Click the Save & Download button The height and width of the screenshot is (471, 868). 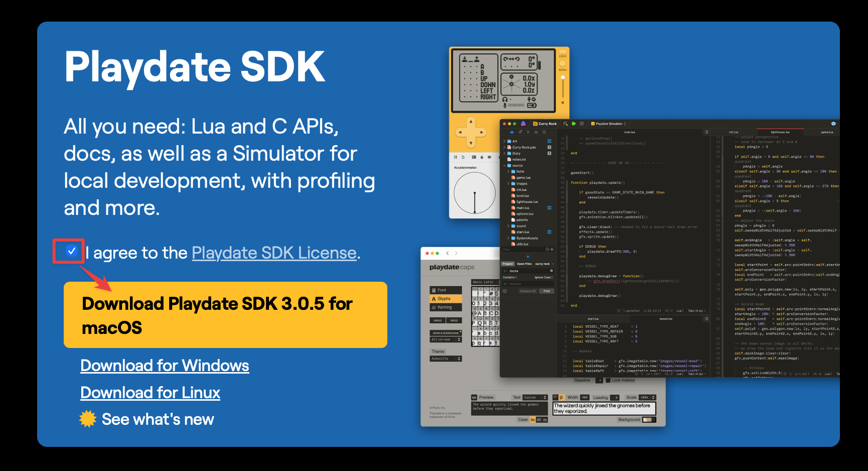446,333
